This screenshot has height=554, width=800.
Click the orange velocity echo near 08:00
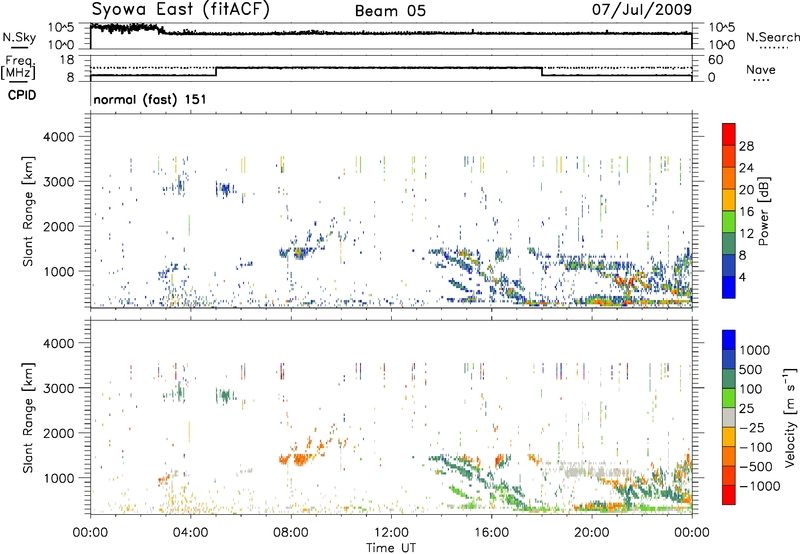point(300,459)
